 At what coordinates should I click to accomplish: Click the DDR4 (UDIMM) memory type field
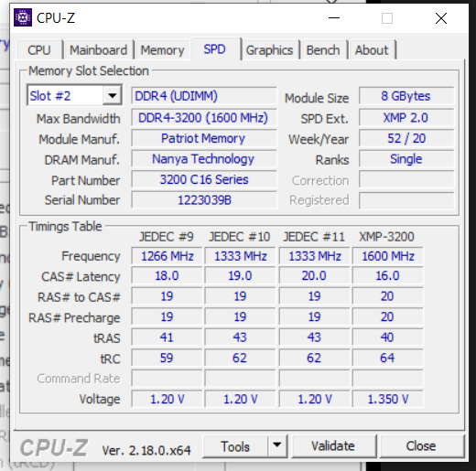204,96
